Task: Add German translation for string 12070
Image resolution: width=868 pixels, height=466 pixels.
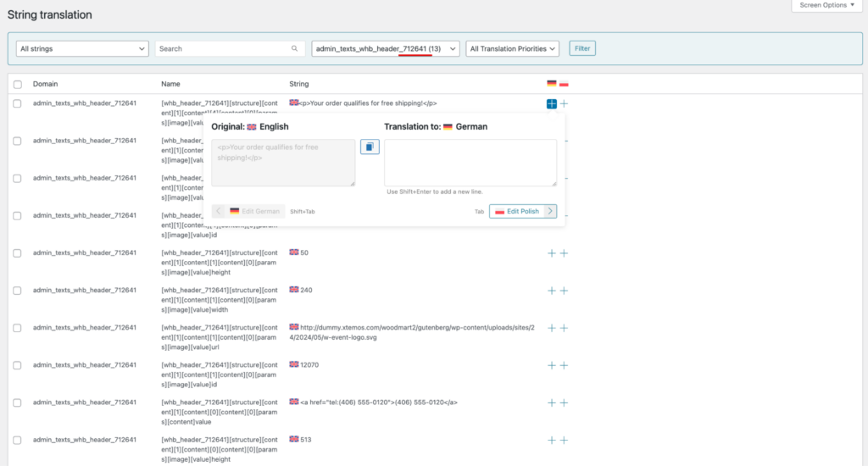Action: 551,365
